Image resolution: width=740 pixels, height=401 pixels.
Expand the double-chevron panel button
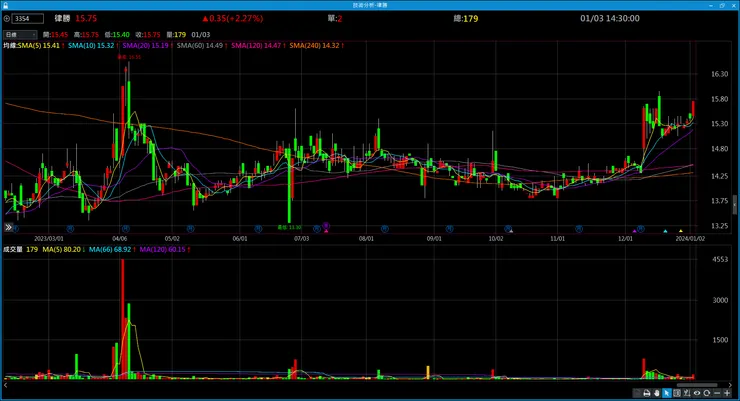(8, 227)
